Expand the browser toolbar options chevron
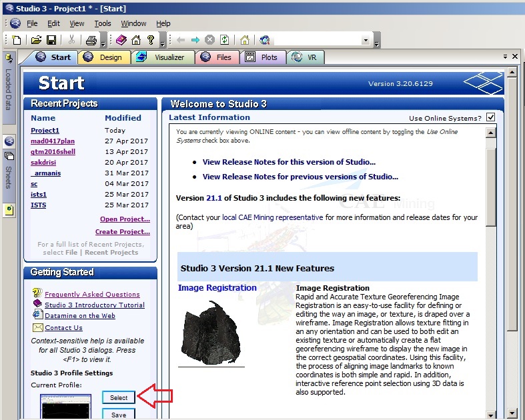The width and height of the screenshot is (525, 420). pyautogui.click(x=377, y=41)
